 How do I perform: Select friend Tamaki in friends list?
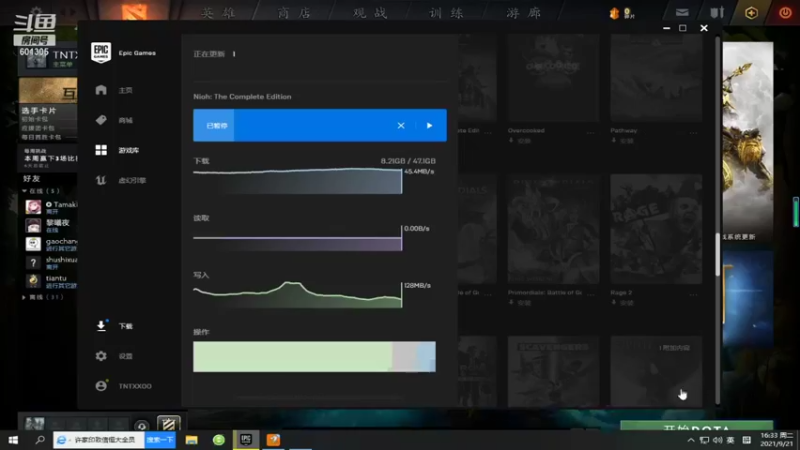click(x=51, y=207)
